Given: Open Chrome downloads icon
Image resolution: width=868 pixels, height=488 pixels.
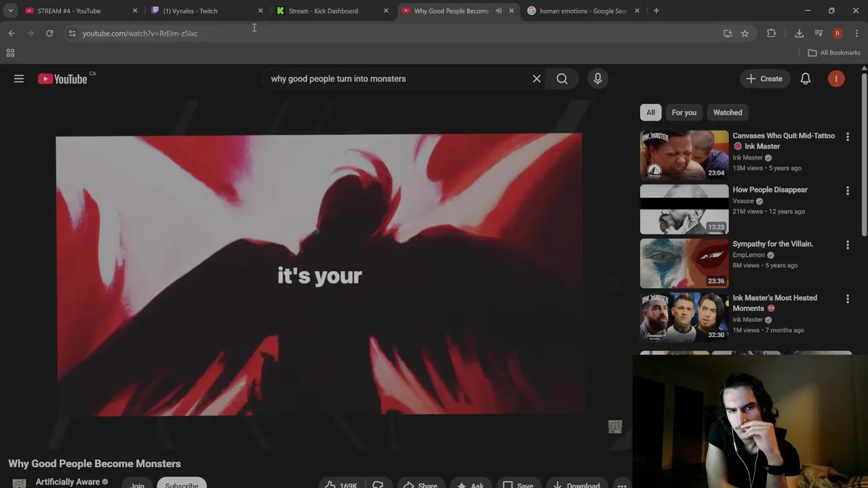Looking at the screenshot, I should pyautogui.click(x=799, y=33).
